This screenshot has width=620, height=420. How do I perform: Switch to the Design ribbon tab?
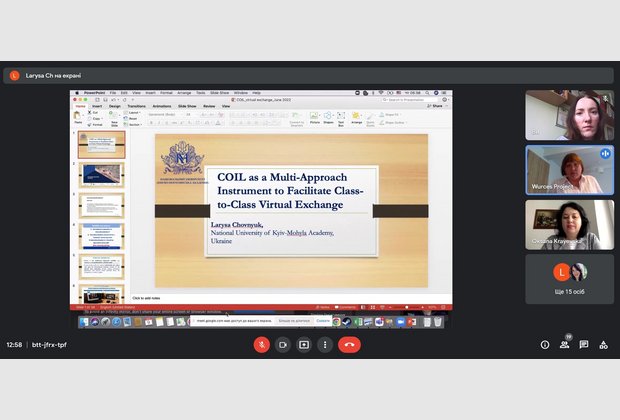point(115,106)
